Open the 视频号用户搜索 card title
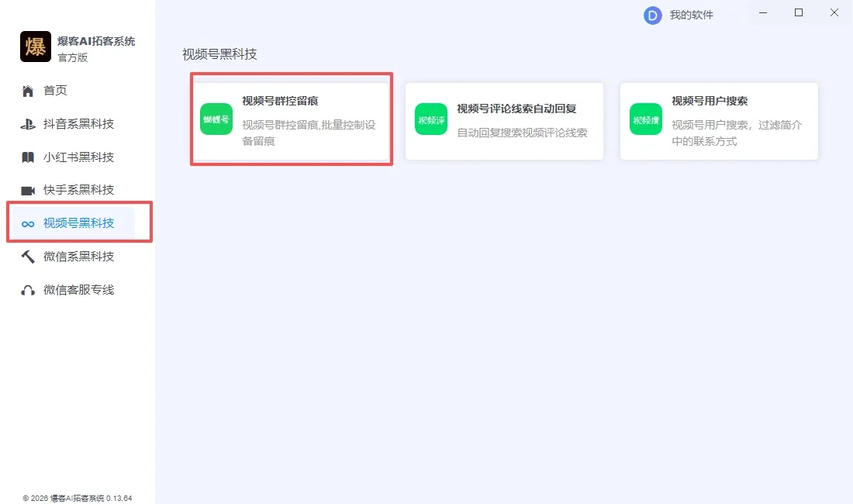The height and width of the screenshot is (504, 853). [x=710, y=101]
